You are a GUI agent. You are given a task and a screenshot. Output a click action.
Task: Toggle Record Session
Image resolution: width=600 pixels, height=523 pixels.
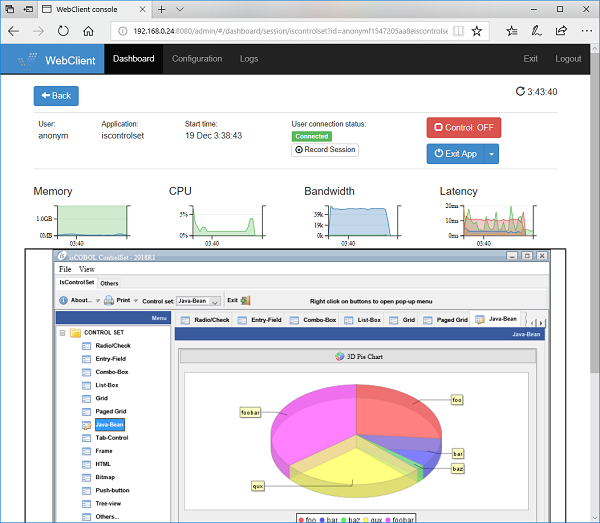(x=325, y=150)
